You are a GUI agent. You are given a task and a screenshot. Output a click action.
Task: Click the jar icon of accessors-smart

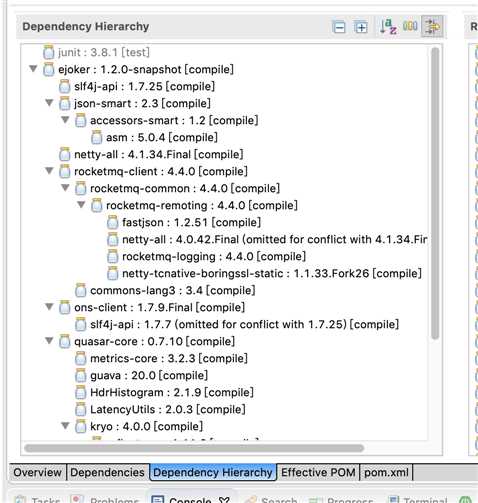point(80,120)
